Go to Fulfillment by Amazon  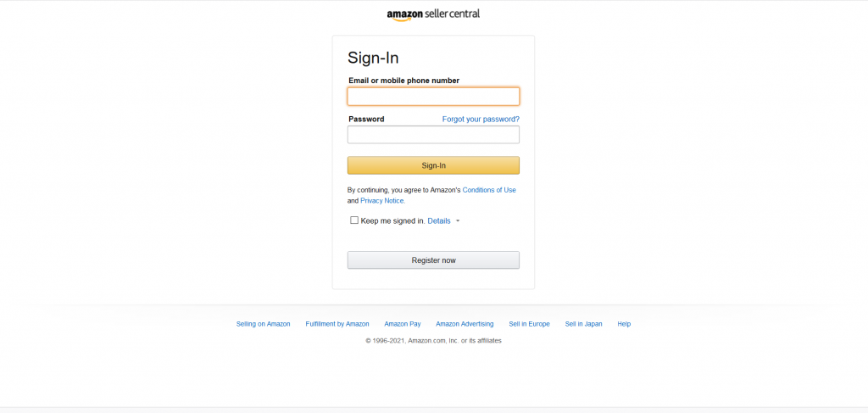click(x=337, y=324)
